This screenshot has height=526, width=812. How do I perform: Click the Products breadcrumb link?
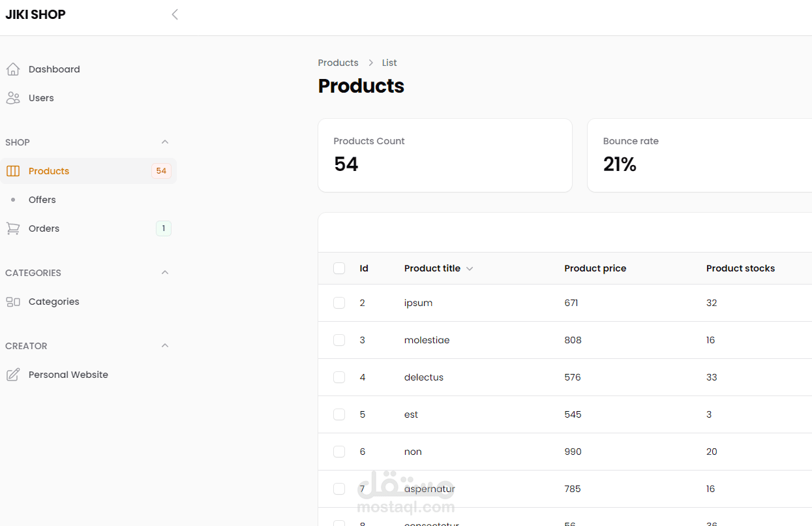click(x=338, y=63)
